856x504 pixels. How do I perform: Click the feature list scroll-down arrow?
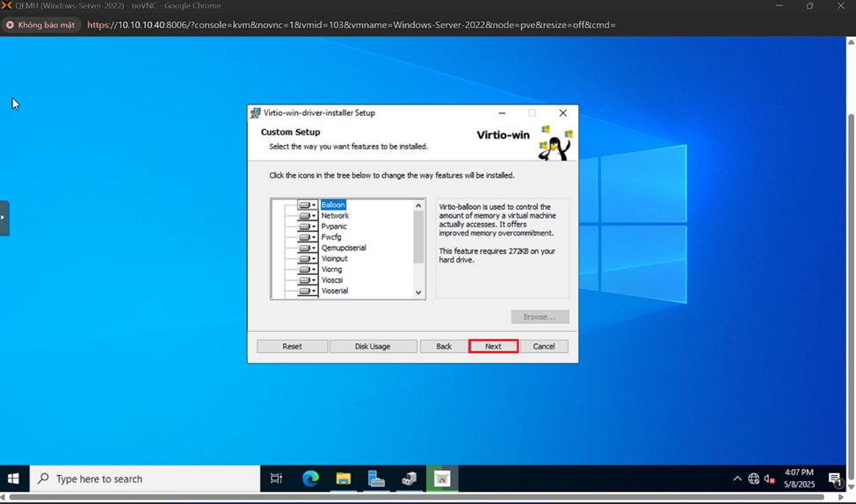(x=418, y=292)
